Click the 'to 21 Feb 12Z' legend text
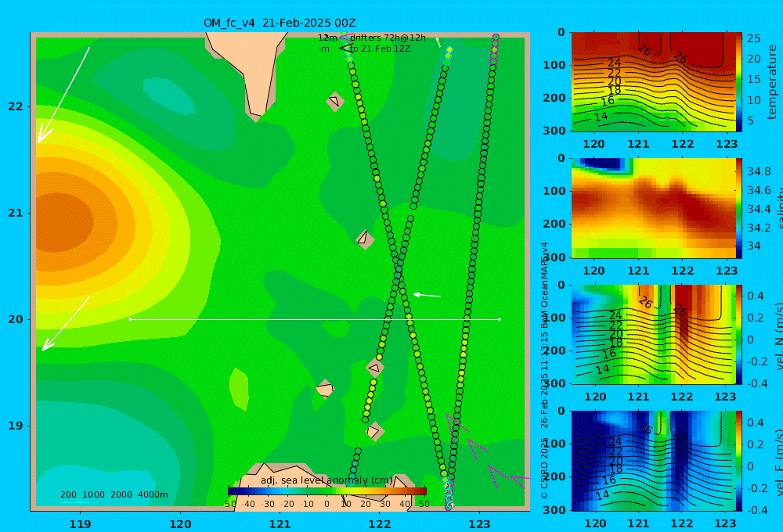 [x=381, y=49]
